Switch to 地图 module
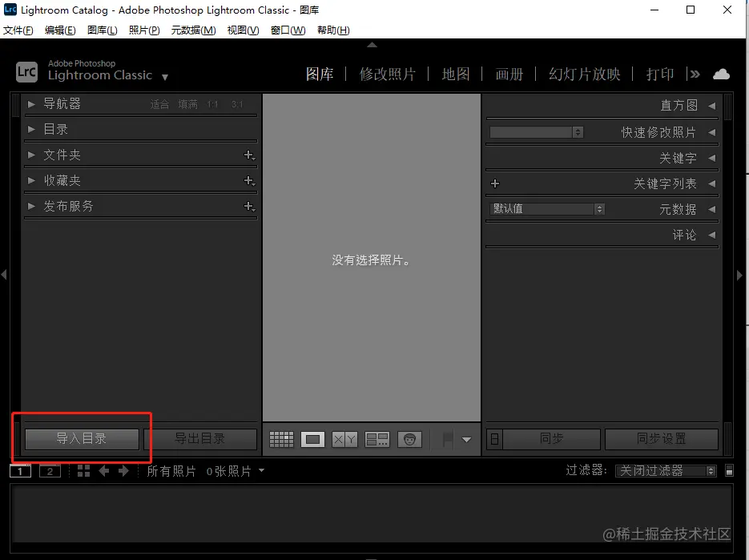The height and width of the screenshot is (560, 749). pos(456,74)
